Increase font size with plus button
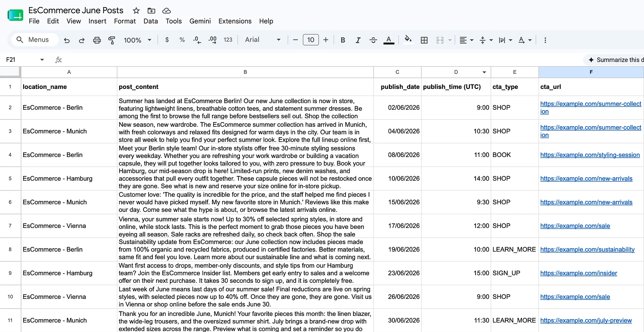The image size is (644, 332). (x=326, y=40)
